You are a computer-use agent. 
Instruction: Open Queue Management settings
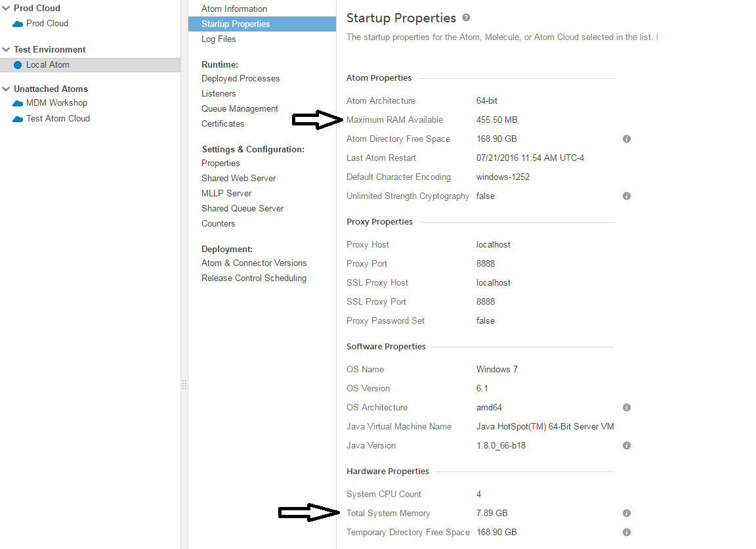point(240,108)
